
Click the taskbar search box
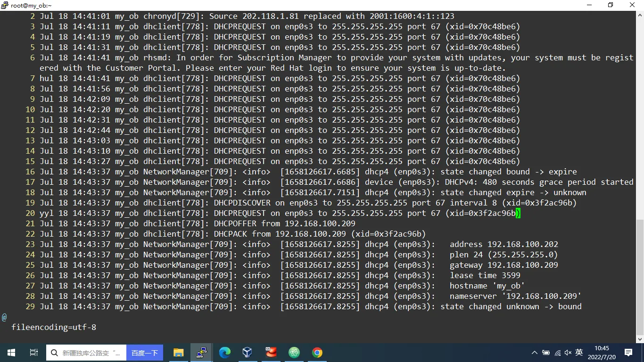coord(86,353)
